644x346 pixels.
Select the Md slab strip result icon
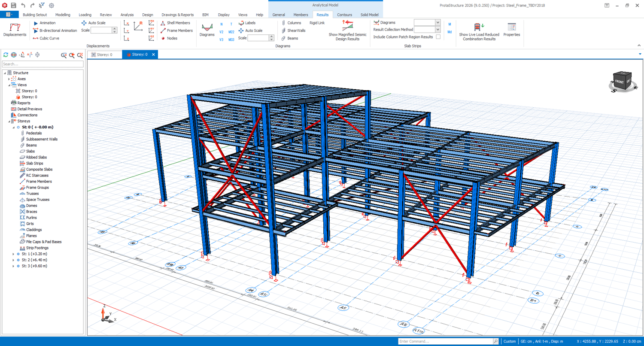pyautogui.click(x=450, y=32)
